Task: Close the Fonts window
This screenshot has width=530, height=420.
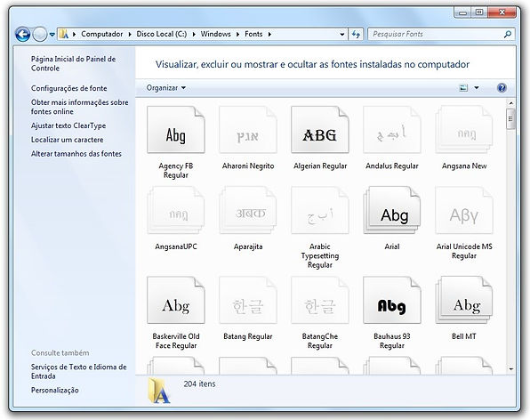Action: [x=502, y=12]
